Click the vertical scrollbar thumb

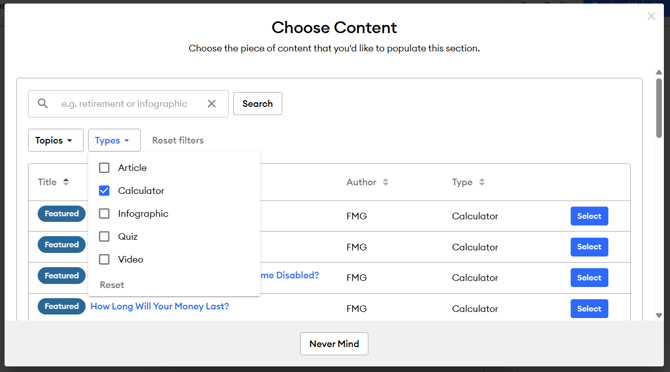tap(659, 108)
